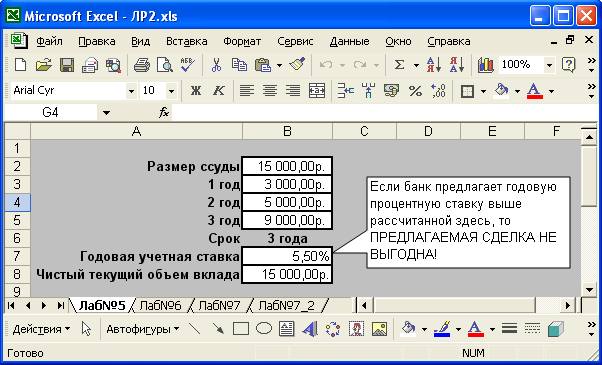Switch to the Лаб№6 sheet tab
This screenshot has width=602, height=365.
coord(160,306)
